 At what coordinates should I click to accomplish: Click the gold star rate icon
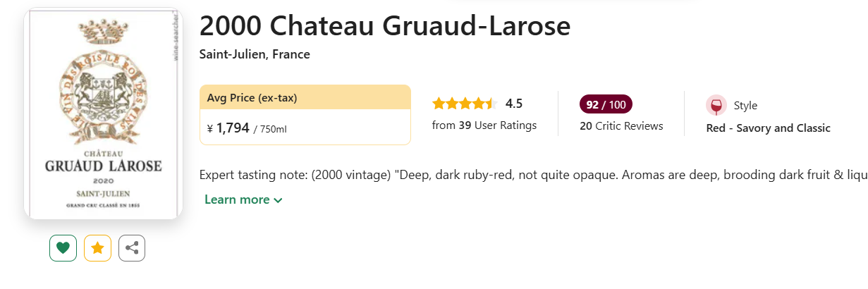97,247
